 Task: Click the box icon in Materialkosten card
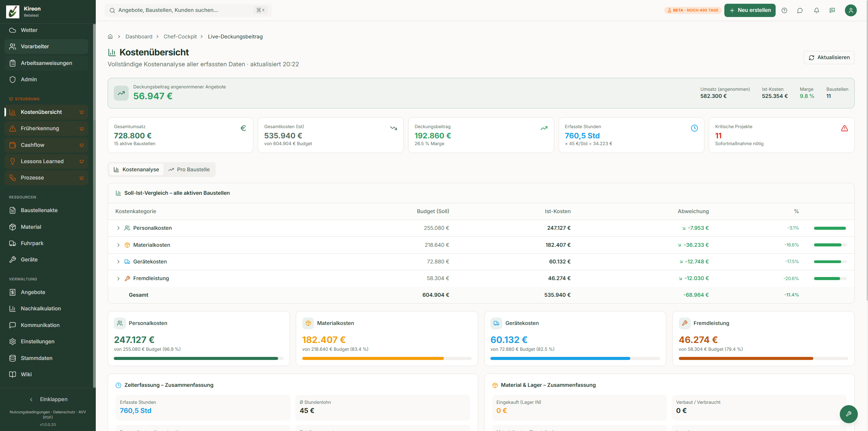click(308, 323)
